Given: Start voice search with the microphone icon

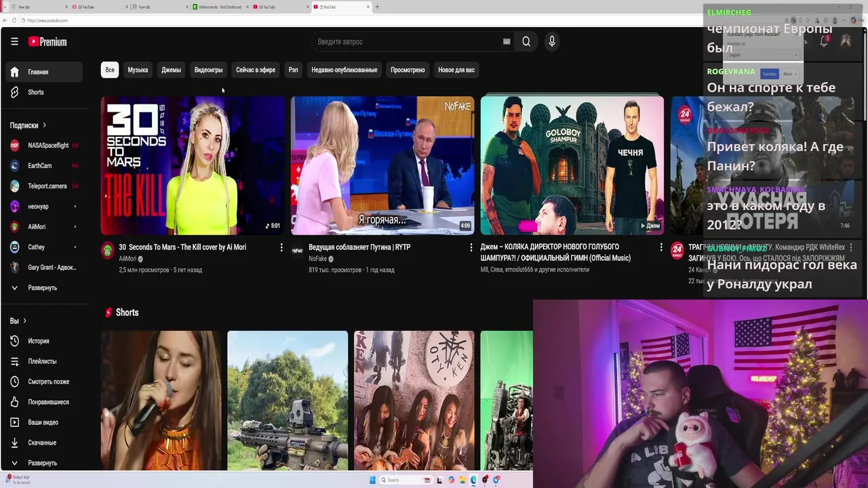Looking at the screenshot, I should tap(552, 41).
